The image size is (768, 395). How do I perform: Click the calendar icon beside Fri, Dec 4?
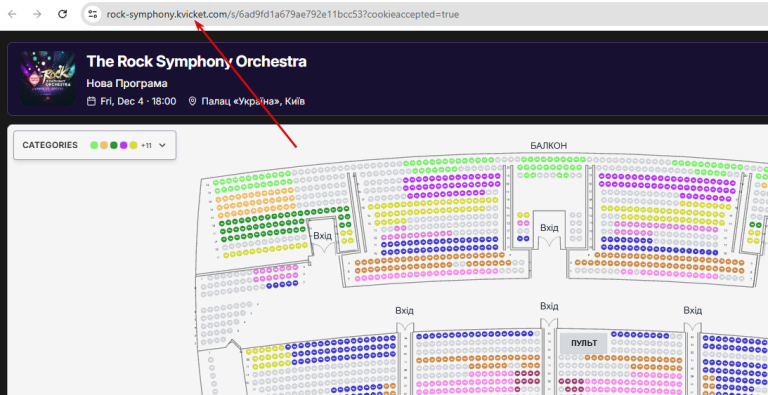point(91,101)
